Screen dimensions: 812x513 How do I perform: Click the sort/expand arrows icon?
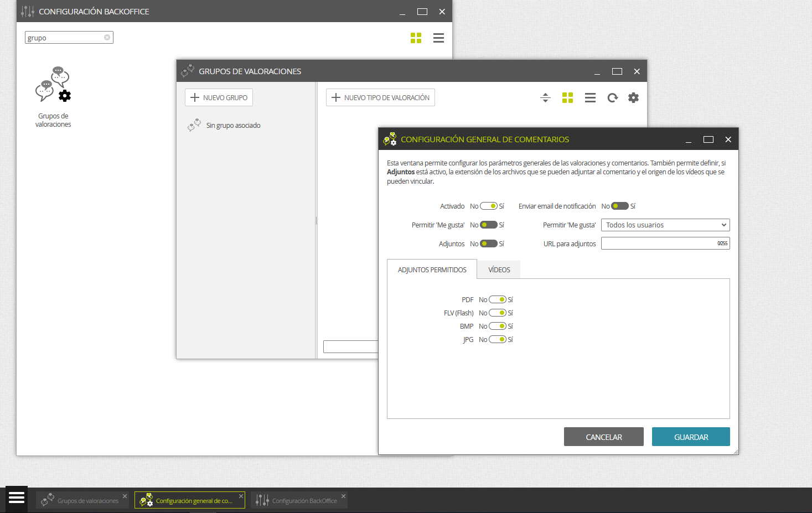tap(545, 98)
